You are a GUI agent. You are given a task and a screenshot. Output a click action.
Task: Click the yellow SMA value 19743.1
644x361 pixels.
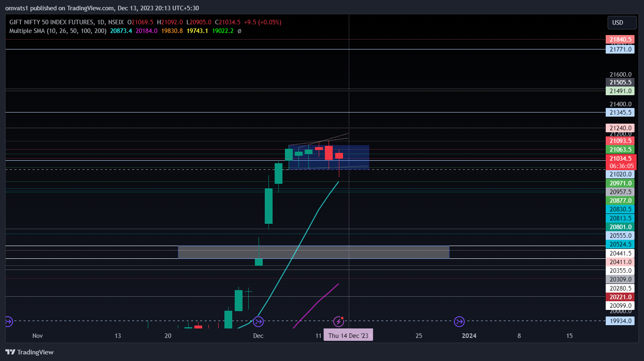[x=197, y=31]
